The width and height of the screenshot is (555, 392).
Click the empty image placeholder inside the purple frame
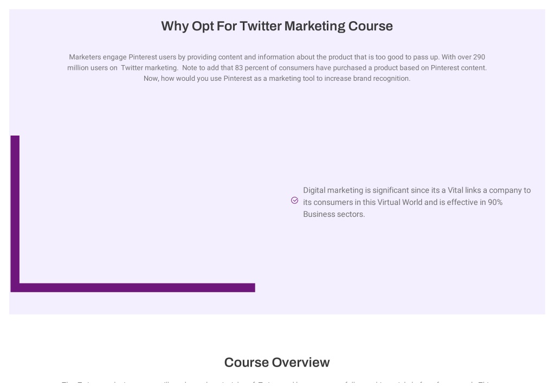[137, 209]
